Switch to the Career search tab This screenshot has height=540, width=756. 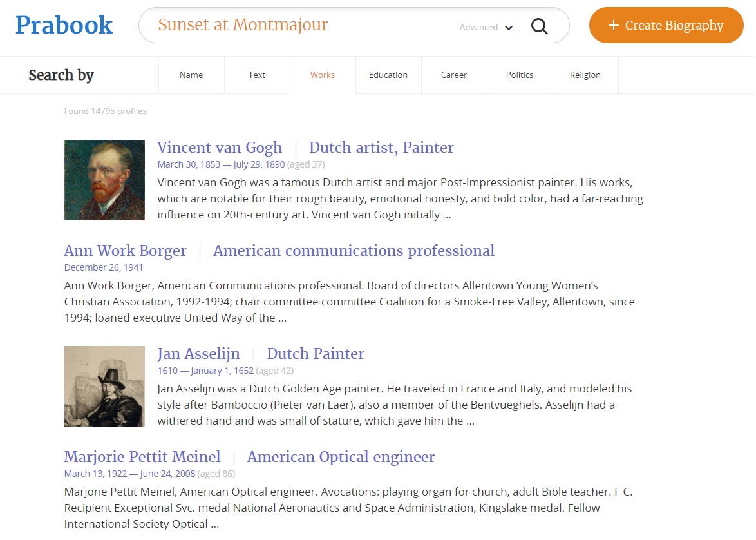click(454, 75)
